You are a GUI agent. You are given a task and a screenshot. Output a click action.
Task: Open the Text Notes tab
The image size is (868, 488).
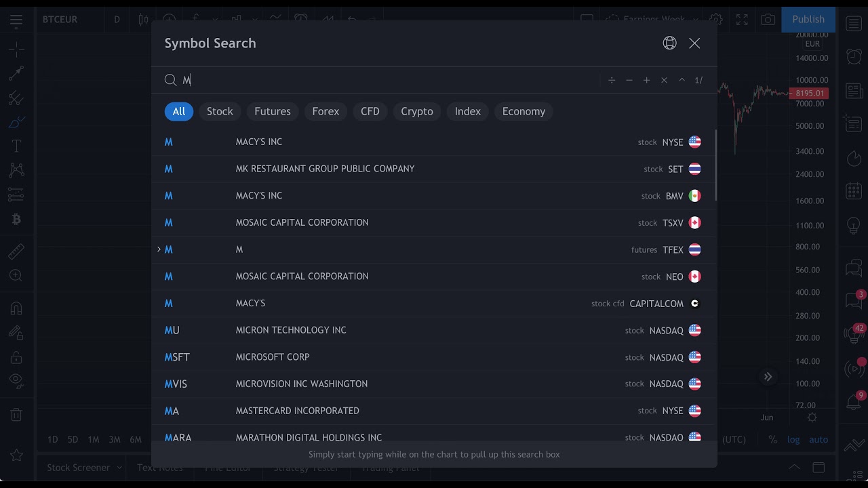pos(160,468)
